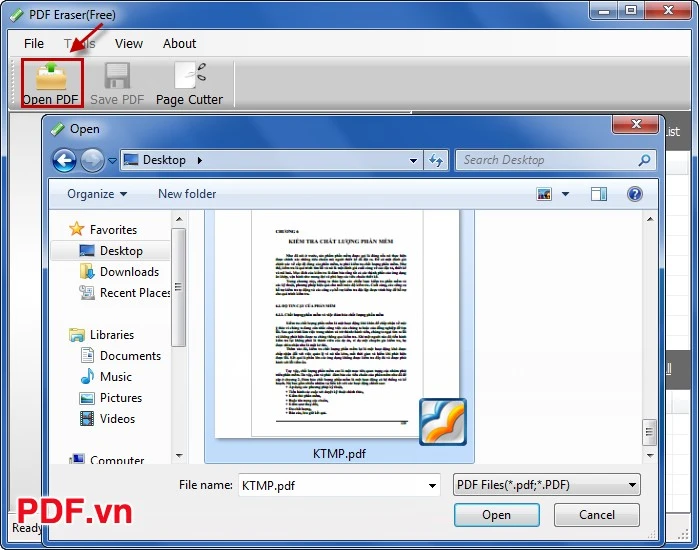This screenshot has width=699, height=550.
Task: Click the Open PDF toolbar icon
Action: point(52,83)
